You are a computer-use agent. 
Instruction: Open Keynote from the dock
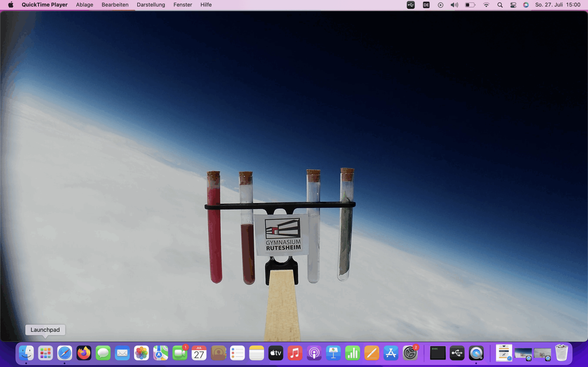tap(333, 353)
